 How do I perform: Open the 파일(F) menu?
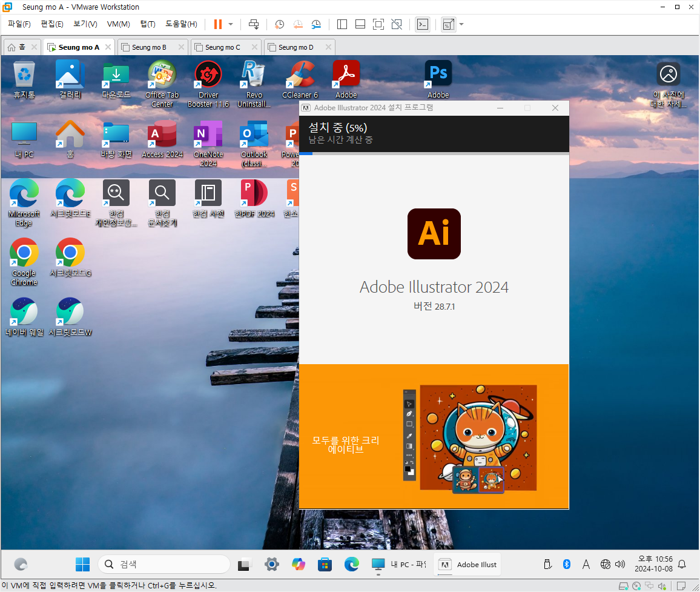19,24
